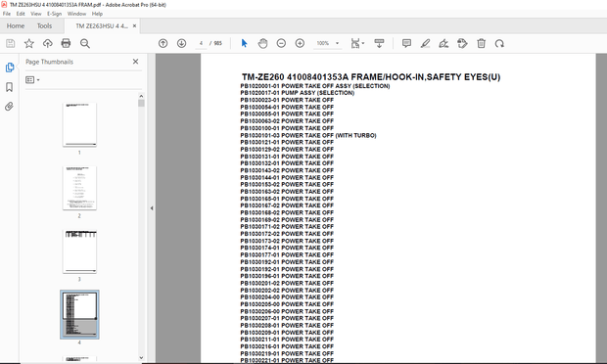Add document to starred favorites
607x364 pixels.
29,43
